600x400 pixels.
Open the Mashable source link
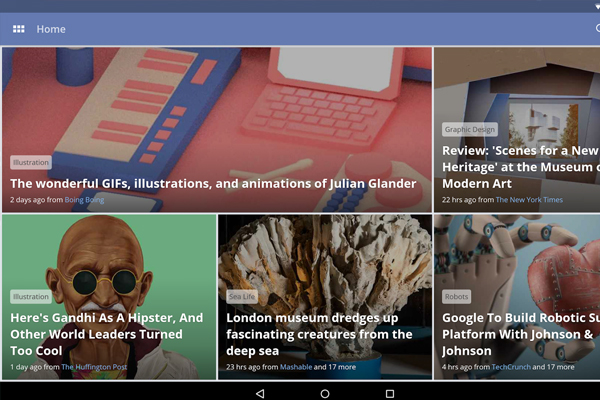click(296, 367)
